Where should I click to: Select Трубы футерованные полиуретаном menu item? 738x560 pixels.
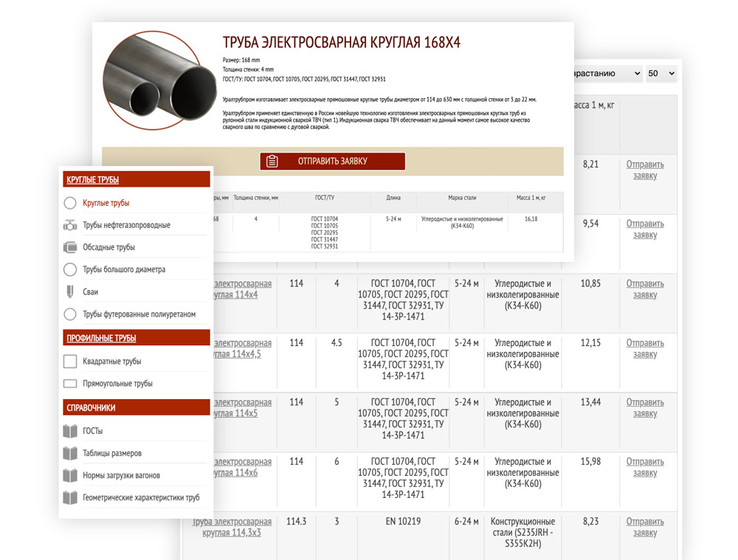(x=139, y=314)
